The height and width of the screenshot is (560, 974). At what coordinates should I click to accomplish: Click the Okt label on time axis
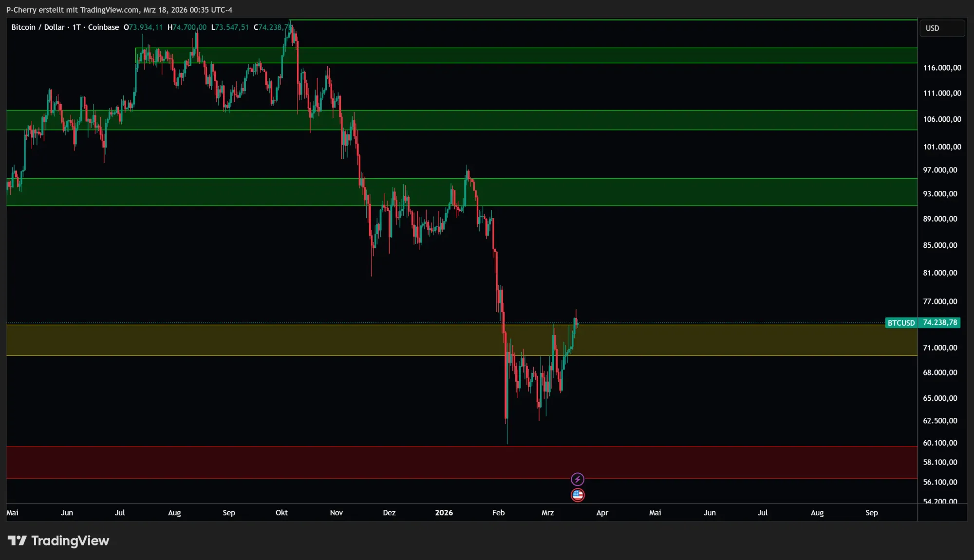pyautogui.click(x=281, y=513)
